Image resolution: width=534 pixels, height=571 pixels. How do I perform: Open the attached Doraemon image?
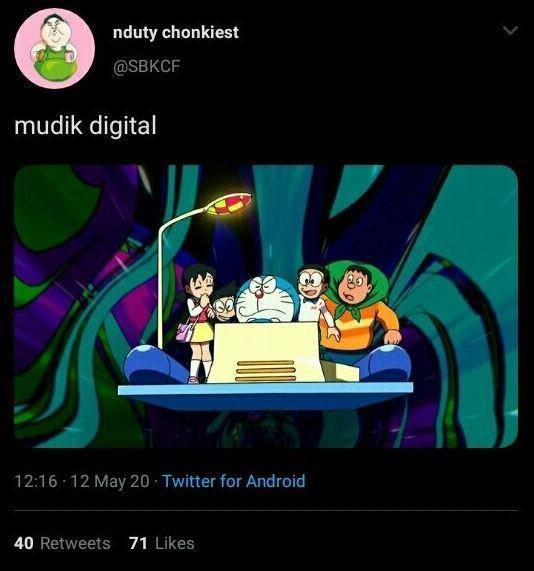(266, 306)
